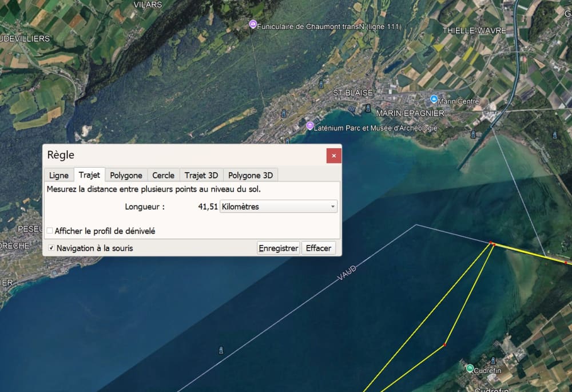The height and width of the screenshot is (392, 572).
Task: Select the Polygone 3D tab
Action: (251, 175)
